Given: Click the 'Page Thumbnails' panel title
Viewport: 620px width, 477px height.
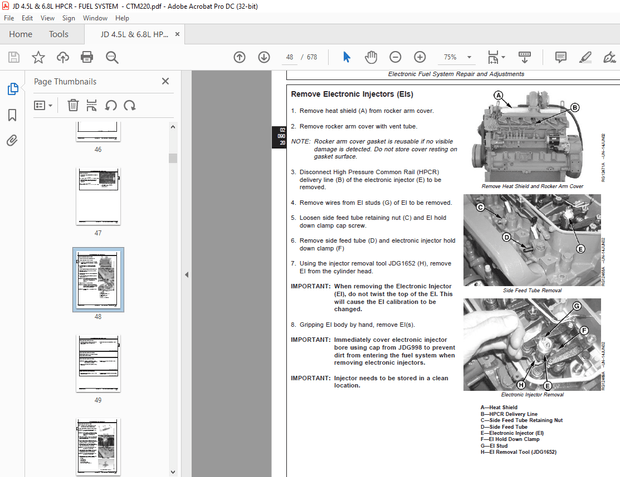Looking at the screenshot, I should 65,81.
